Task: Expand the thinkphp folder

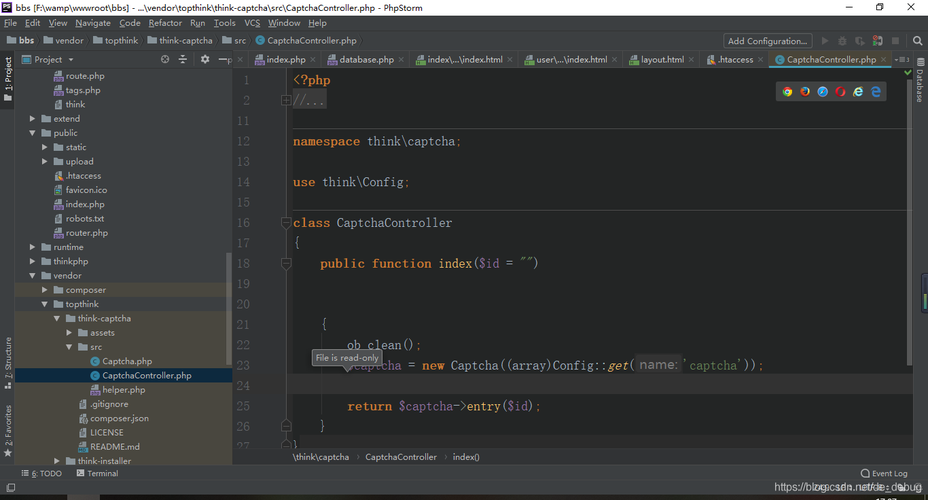Action: coord(33,262)
